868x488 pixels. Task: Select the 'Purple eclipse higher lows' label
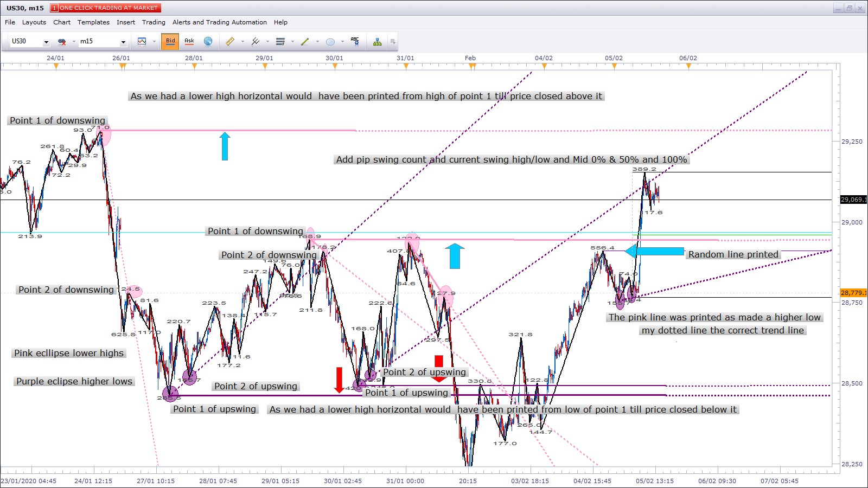(74, 381)
